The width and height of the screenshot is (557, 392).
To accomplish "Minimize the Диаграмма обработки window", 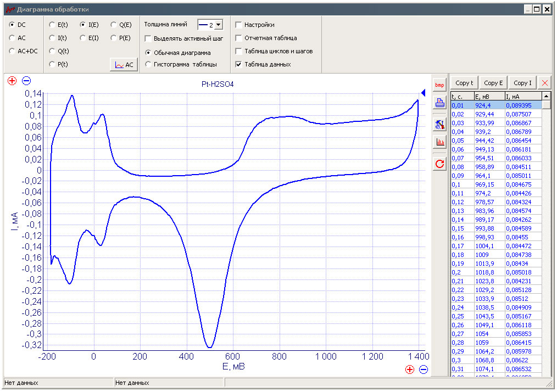I will click(x=528, y=9).
